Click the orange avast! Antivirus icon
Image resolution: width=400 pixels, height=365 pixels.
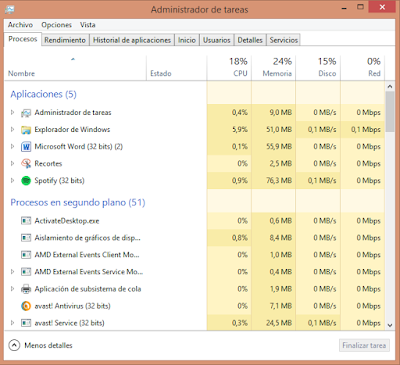[x=26, y=306]
